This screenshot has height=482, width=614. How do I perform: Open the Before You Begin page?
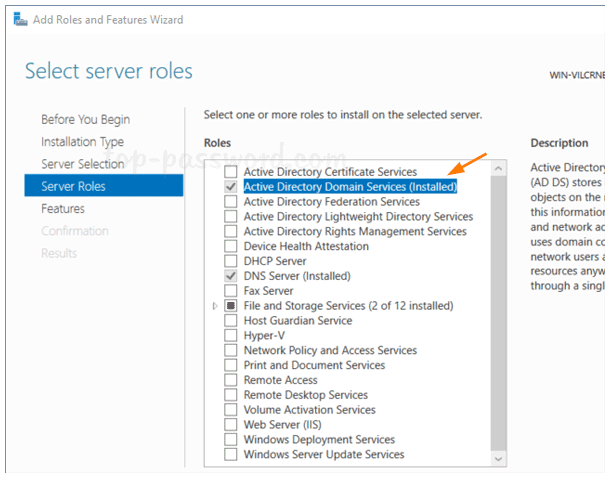click(x=85, y=120)
